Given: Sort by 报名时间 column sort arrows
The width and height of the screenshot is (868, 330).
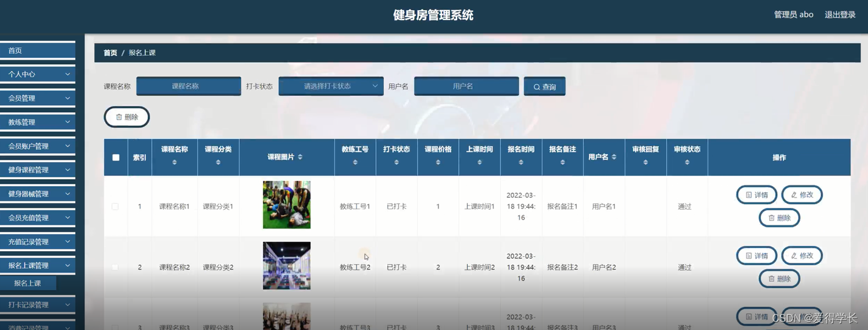Looking at the screenshot, I should [x=521, y=162].
